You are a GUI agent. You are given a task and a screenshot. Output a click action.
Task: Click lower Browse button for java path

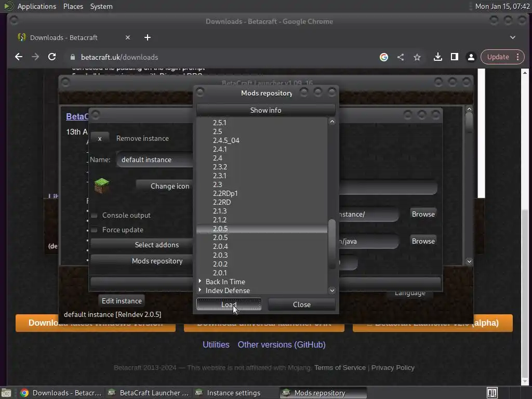pos(423,241)
